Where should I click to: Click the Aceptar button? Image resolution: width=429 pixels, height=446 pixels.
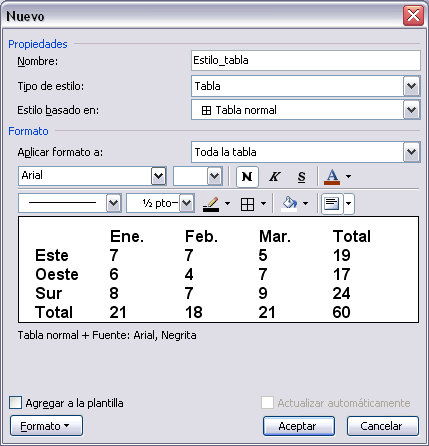tap(299, 426)
